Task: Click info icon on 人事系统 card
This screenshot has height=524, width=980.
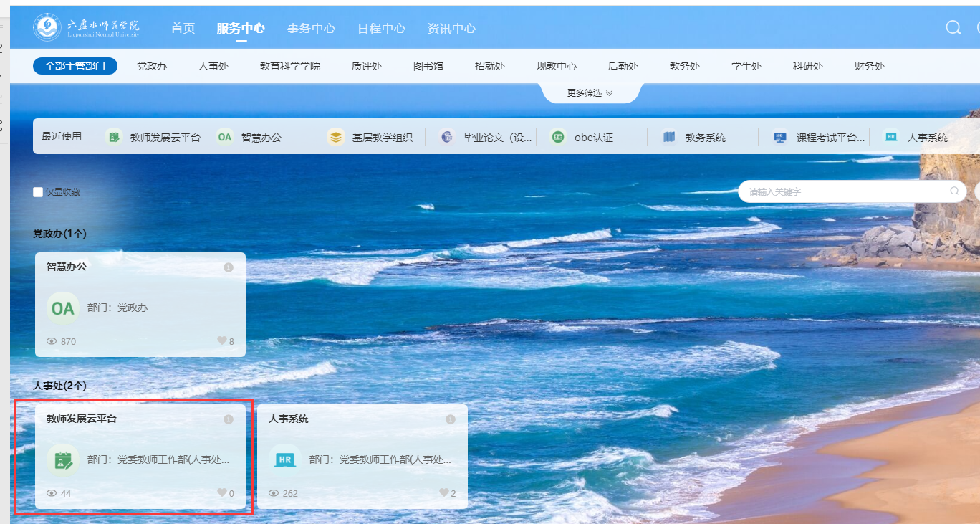Action: pyautogui.click(x=451, y=419)
